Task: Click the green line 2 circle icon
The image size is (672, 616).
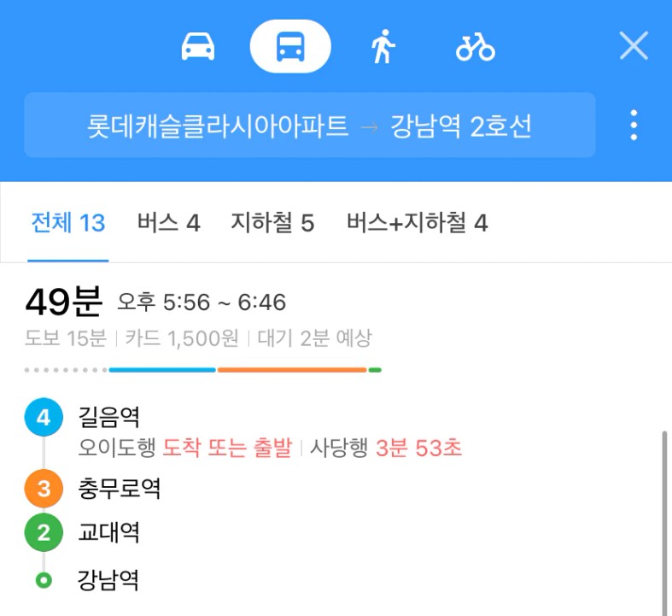Action: [x=44, y=532]
